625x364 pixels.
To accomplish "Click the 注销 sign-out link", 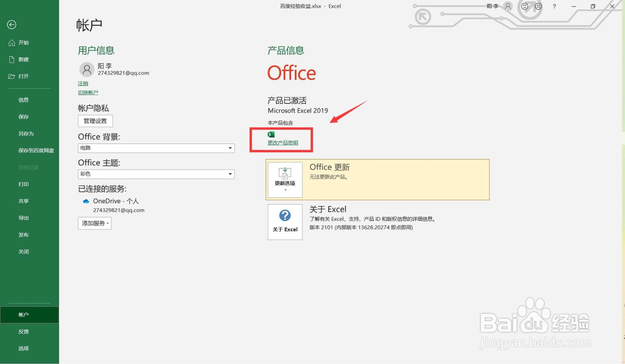I will click(x=83, y=83).
